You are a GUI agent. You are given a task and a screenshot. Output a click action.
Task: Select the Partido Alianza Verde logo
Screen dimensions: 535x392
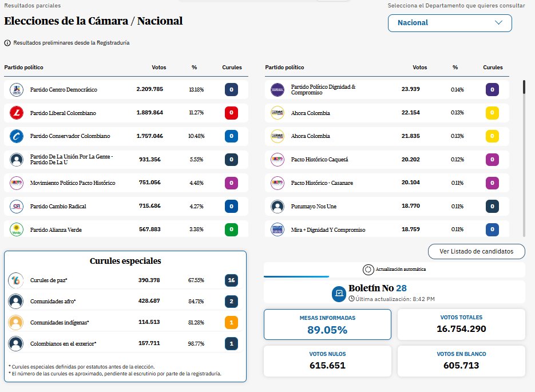click(17, 229)
